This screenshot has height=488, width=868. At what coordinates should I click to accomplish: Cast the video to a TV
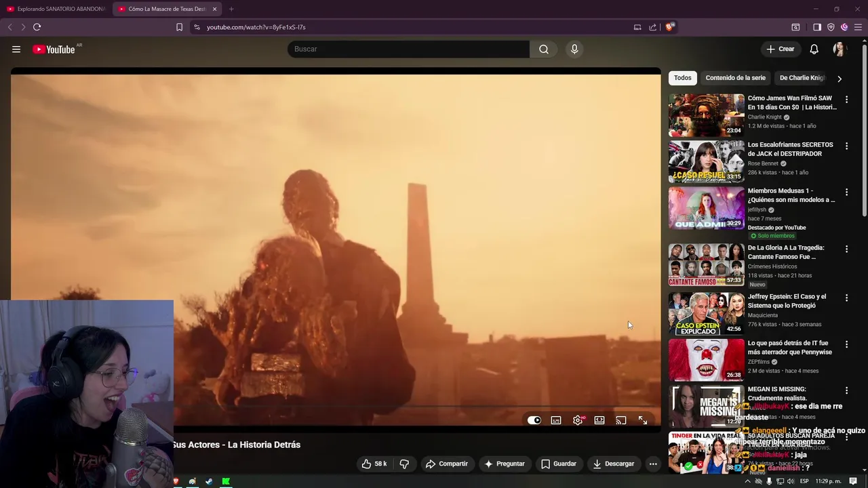pyautogui.click(x=621, y=420)
